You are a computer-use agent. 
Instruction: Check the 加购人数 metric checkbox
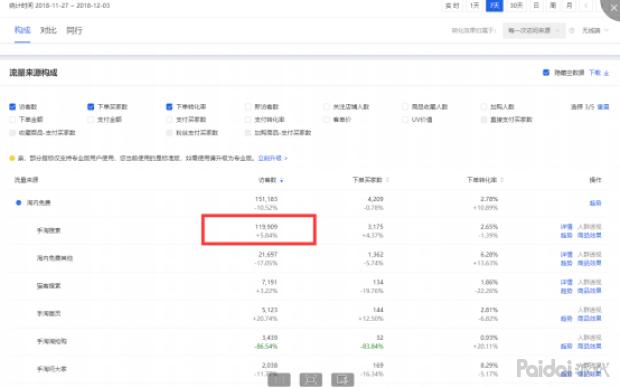(484, 107)
